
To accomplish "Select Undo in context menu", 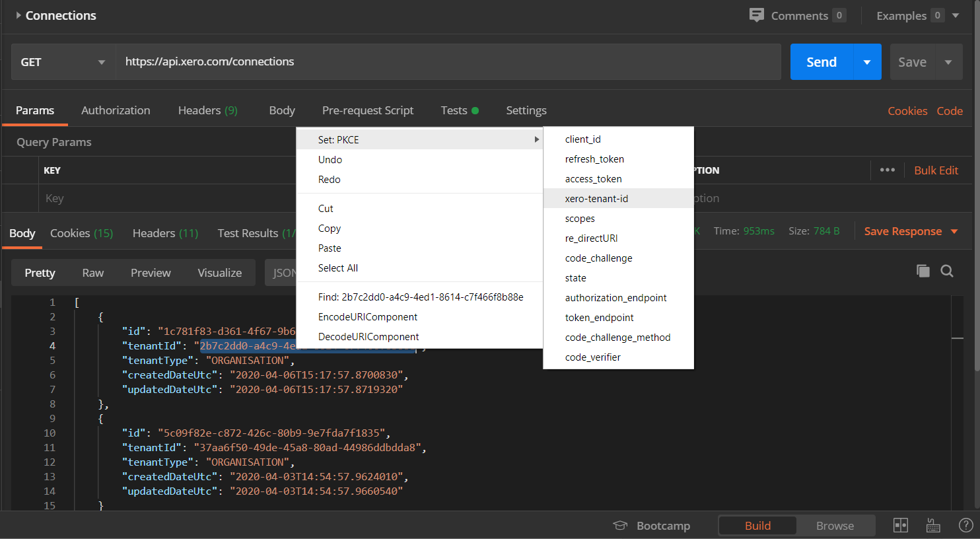I will 420,159.
